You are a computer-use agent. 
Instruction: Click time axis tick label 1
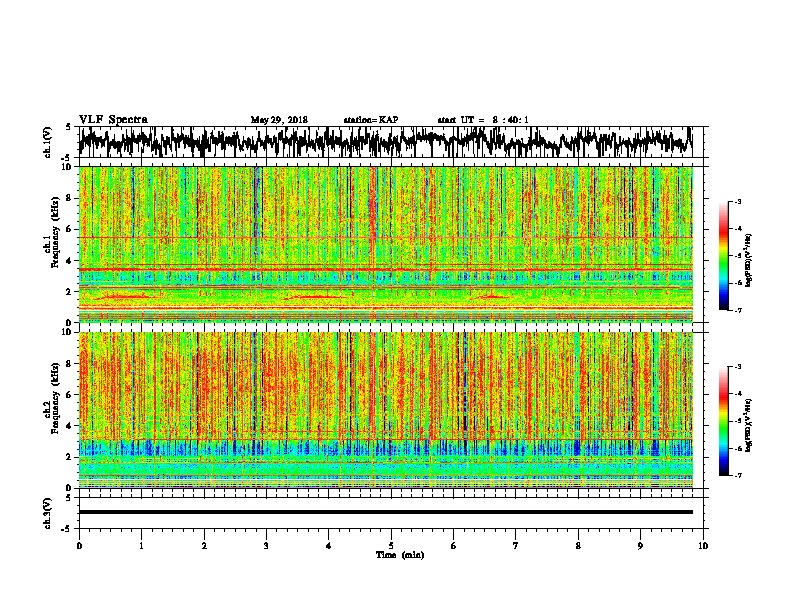point(141,546)
